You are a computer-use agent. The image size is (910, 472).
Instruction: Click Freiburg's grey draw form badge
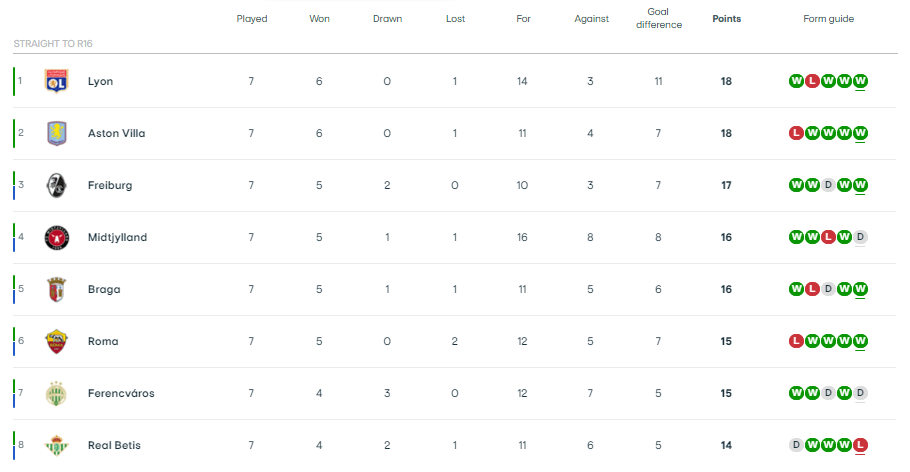click(x=828, y=185)
